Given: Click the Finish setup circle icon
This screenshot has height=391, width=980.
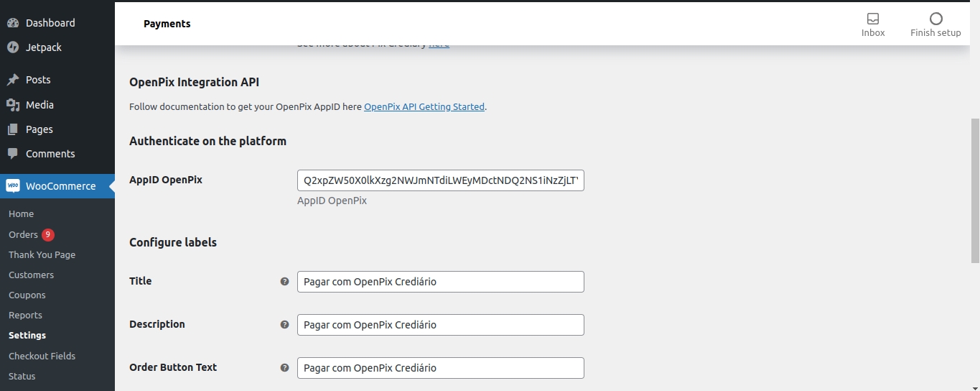Looking at the screenshot, I should pyautogui.click(x=935, y=19).
